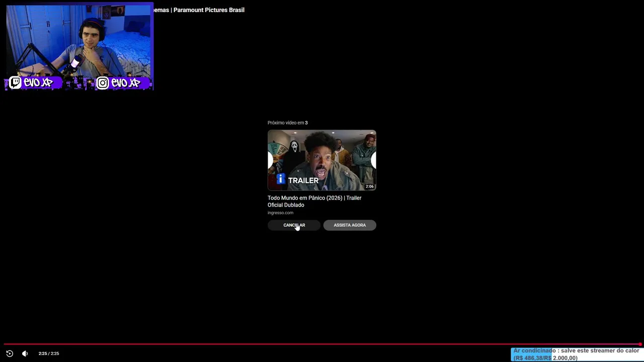This screenshot has height=362, width=644.
Task: Mute the video with the speaker icon
Action: [x=25, y=353]
